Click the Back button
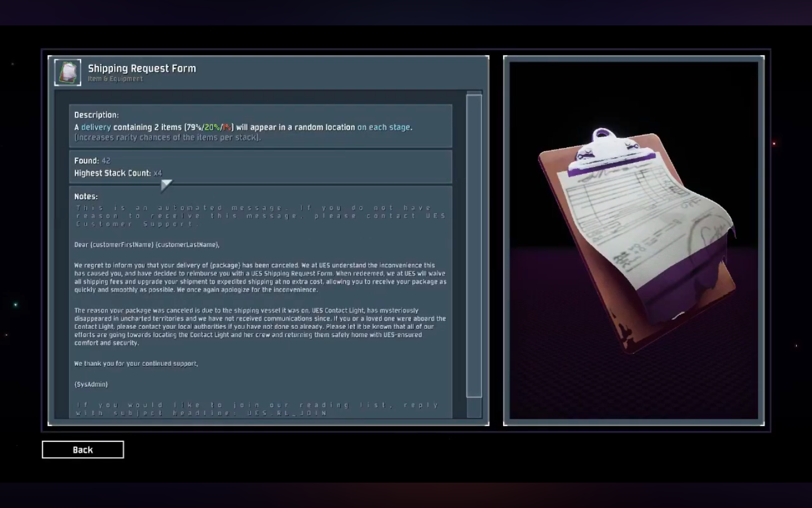Screen dimensions: 812x508 [83, 450]
